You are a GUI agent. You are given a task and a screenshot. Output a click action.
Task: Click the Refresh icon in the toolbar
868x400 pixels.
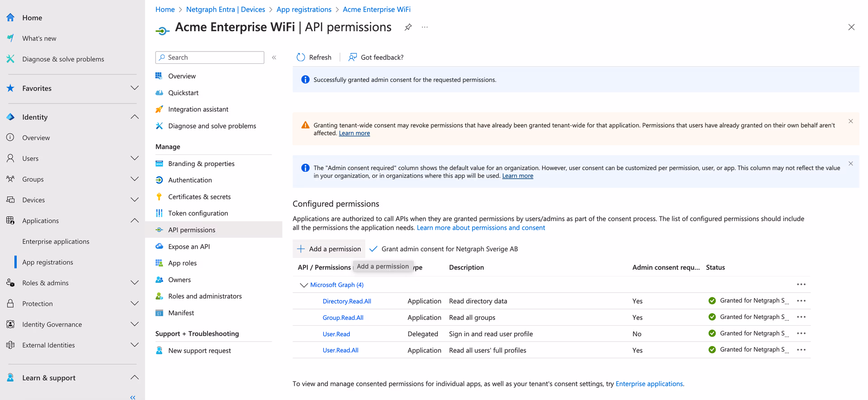coord(301,57)
